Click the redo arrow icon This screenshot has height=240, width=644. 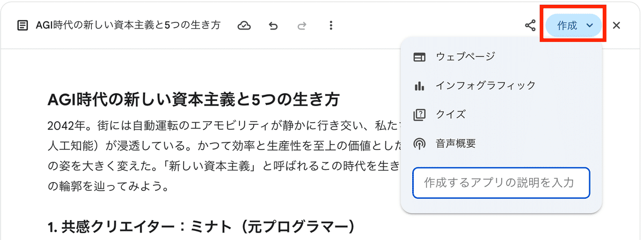tap(302, 26)
